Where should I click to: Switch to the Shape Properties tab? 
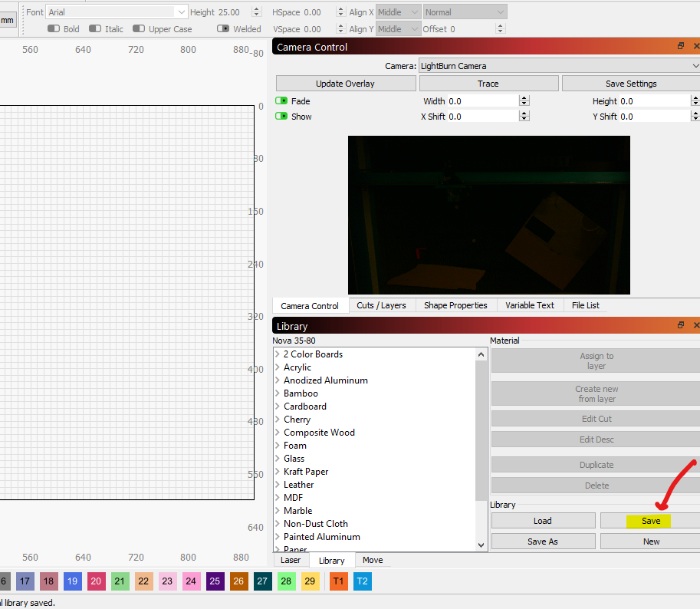click(x=455, y=305)
